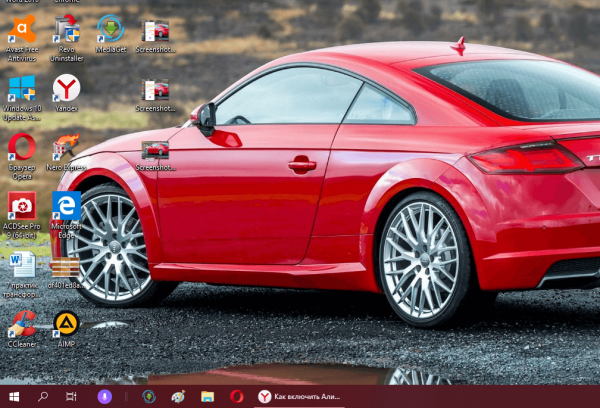The width and height of the screenshot is (600, 408).
Task: Open File Explorer from the taskbar
Action: point(207,397)
